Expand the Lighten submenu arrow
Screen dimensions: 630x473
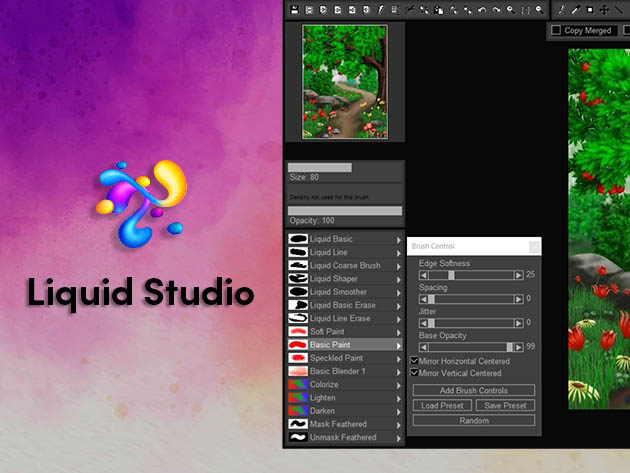399,399
